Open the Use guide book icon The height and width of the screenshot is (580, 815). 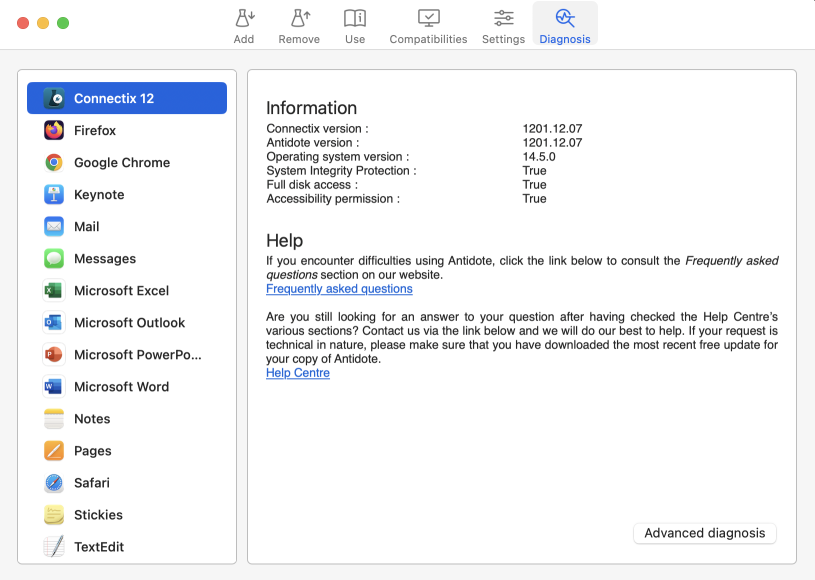tap(355, 19)
